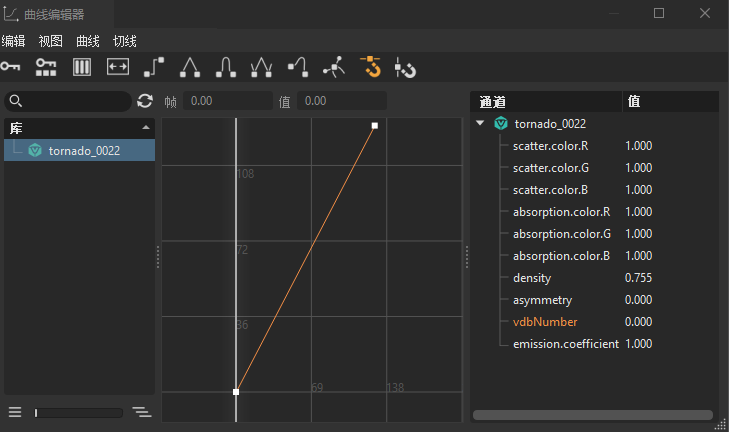
Task: Click the key with multiple keyframes icon
Action: click(x=46, y=67)
